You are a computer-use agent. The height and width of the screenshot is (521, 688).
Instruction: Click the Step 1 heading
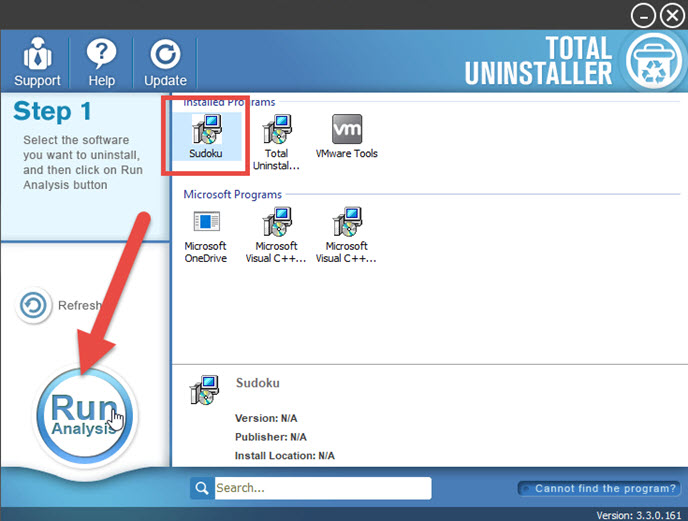[52, 111]
